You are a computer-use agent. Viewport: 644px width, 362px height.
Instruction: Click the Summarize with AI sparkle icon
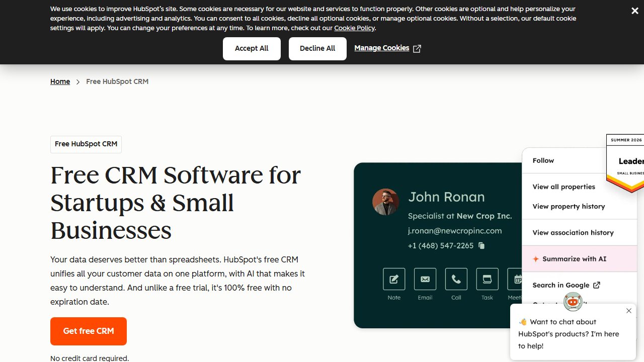(536, 259)
